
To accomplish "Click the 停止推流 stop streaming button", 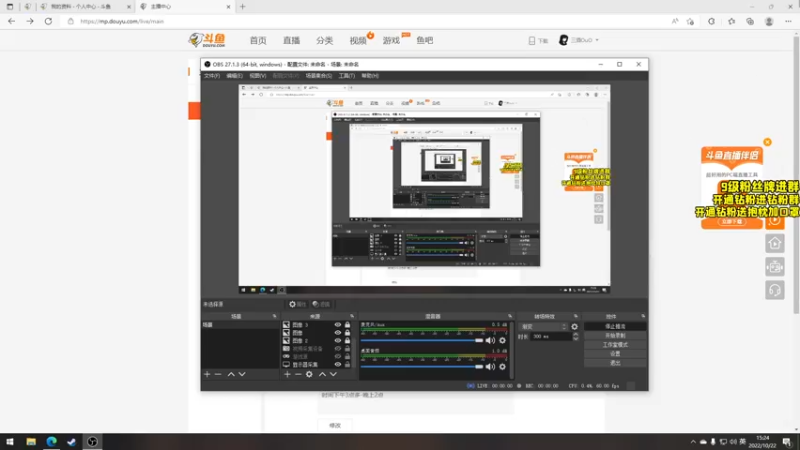I will 615,327.
